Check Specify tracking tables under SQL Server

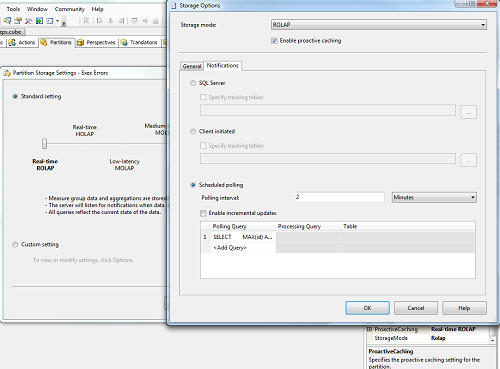[x=203, y=97]
